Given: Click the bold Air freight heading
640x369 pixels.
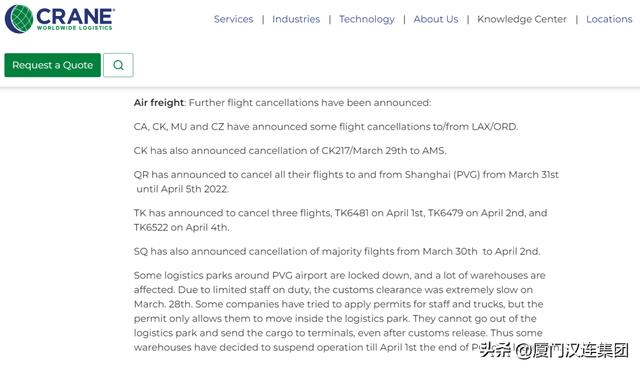Looking at the screenshot, I should (x=159, y=102).
